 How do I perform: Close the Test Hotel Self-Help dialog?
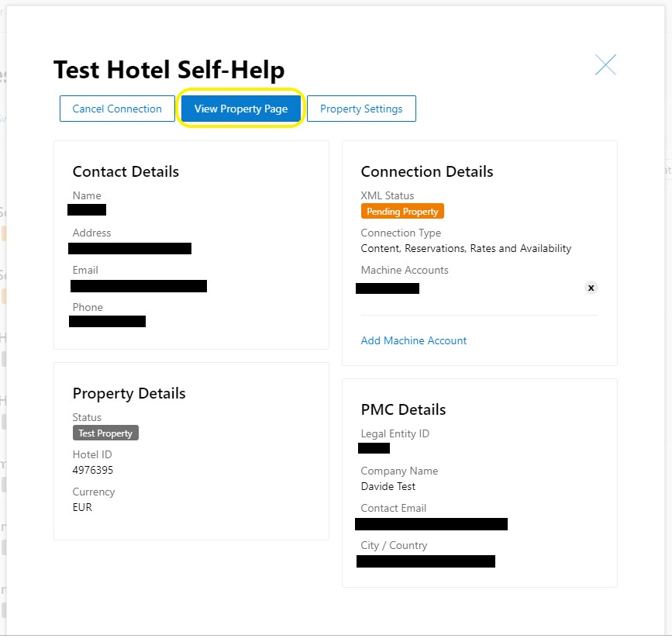pyautogui.click(x=605, y=65)
